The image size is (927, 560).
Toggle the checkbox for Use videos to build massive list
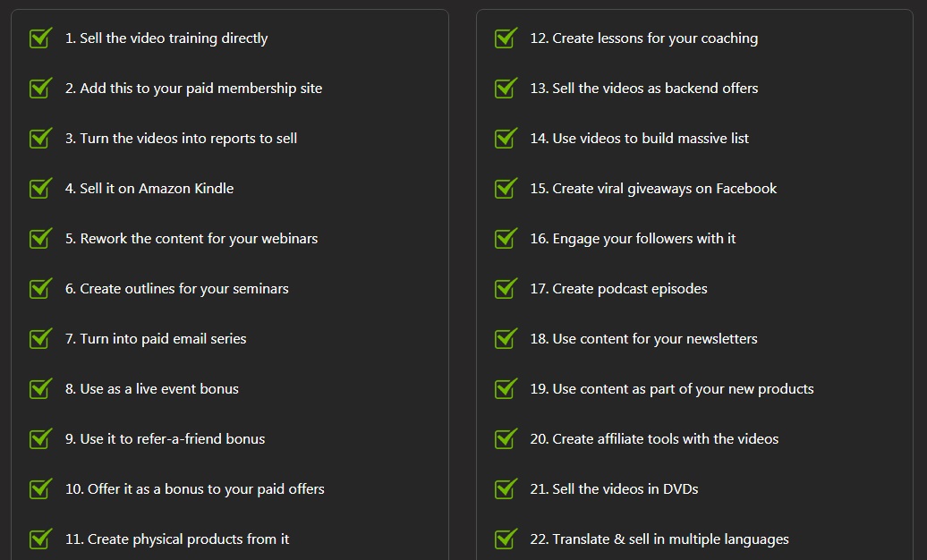(506, 139)
